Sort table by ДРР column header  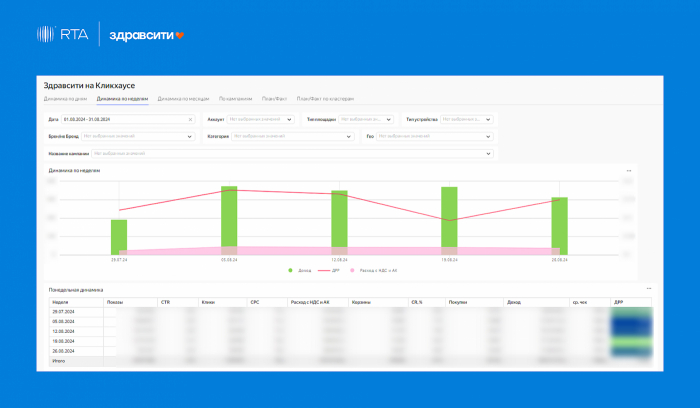coord(631,302)
